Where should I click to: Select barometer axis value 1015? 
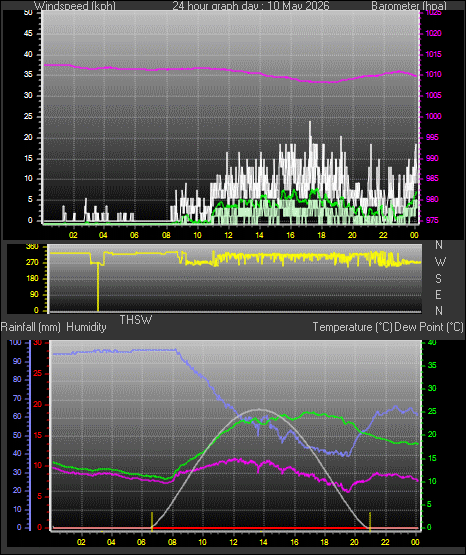(433, 54)
